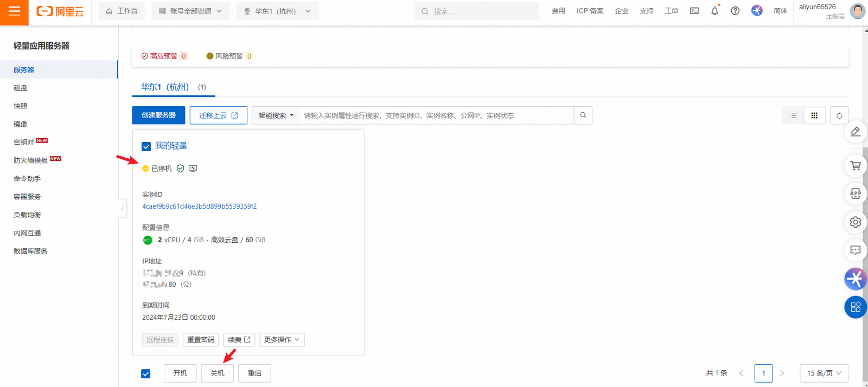
Task: Open the floating AI assistant button
Action: point(856,279)
